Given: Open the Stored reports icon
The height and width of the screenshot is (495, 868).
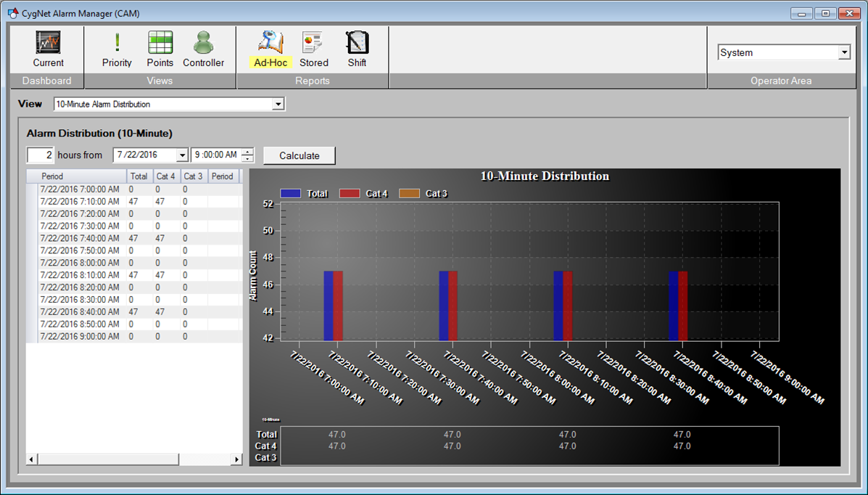Looking at the screenshot, I should (313, 43).
